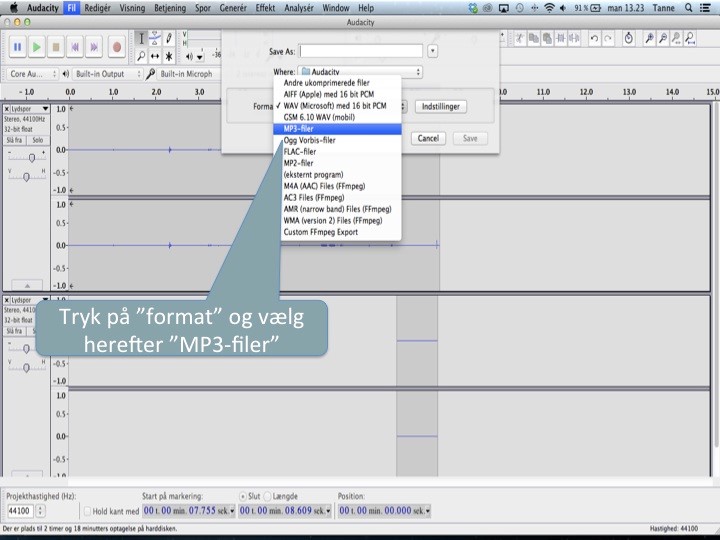Open the Start på markering time format dropdown
The width and height of the screenshot is (720, 540).
click(x=232, y=511)
